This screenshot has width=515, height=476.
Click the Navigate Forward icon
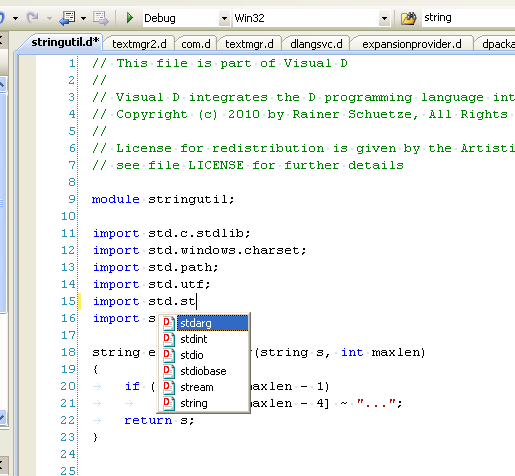coord(101,18)
